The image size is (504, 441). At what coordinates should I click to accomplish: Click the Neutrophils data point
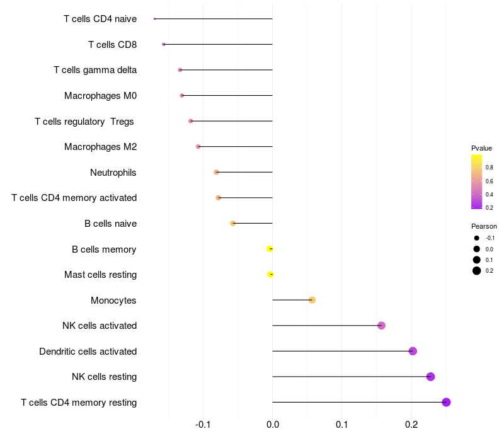pos(216,172)
